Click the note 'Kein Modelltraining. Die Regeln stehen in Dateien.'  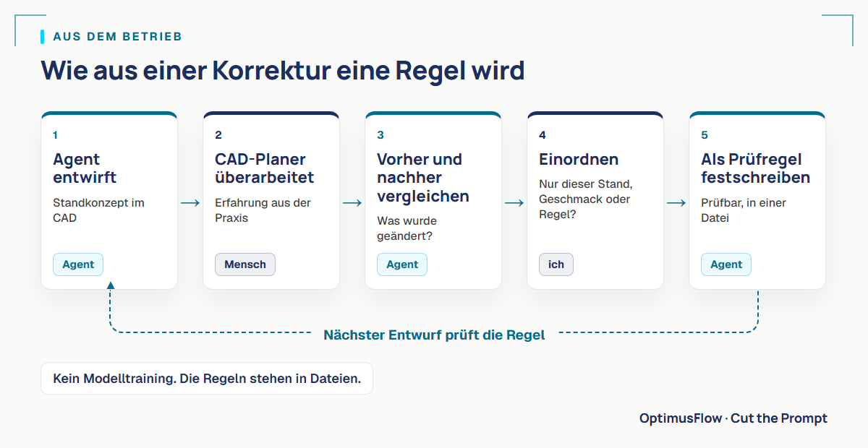pos(207,379)
